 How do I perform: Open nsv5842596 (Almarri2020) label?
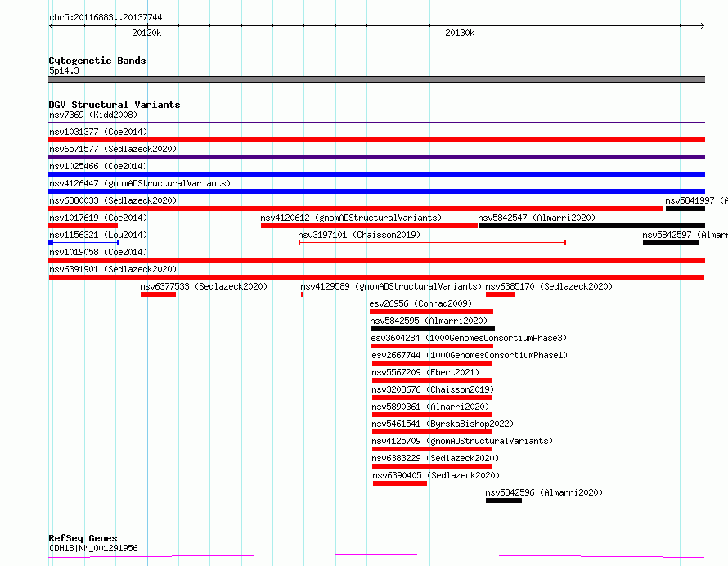point(544,492)
